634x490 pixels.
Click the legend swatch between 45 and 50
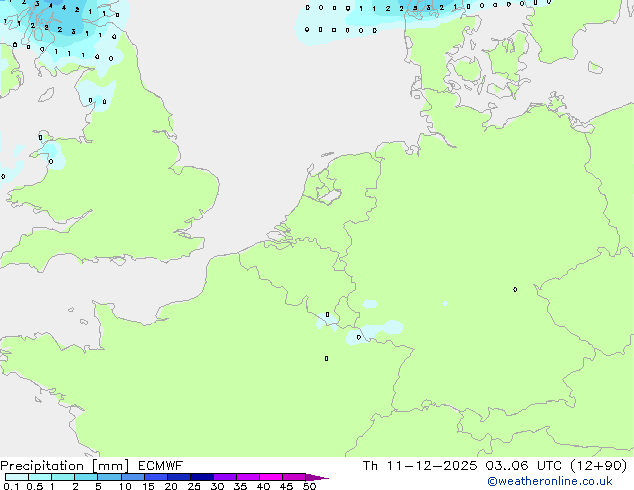point(294,477)
